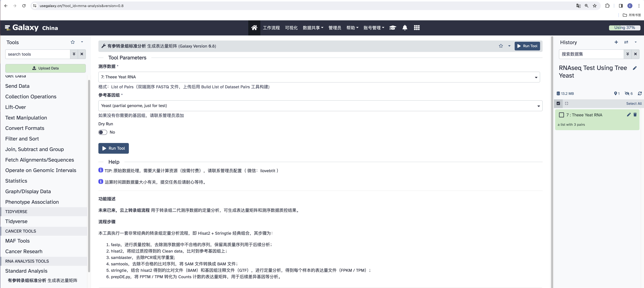Open the browser profile avatar

[630, 6]
